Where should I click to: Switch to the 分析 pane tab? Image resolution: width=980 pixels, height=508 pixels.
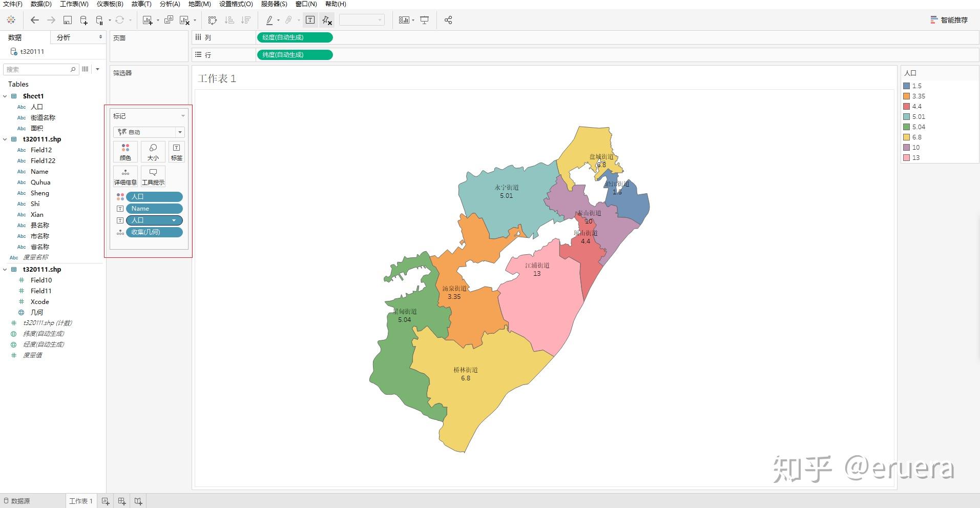[x=64, y=37]
